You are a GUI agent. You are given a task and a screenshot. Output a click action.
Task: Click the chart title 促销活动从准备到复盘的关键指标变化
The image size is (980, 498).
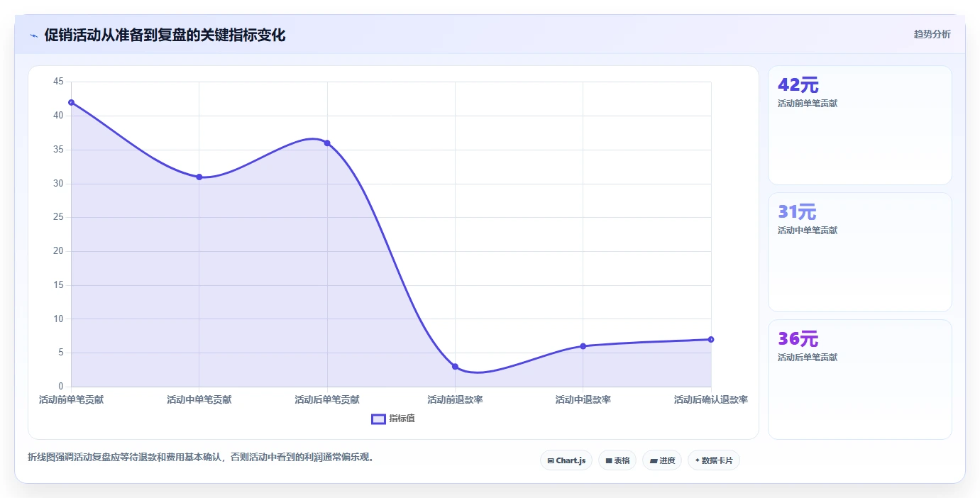165,35
